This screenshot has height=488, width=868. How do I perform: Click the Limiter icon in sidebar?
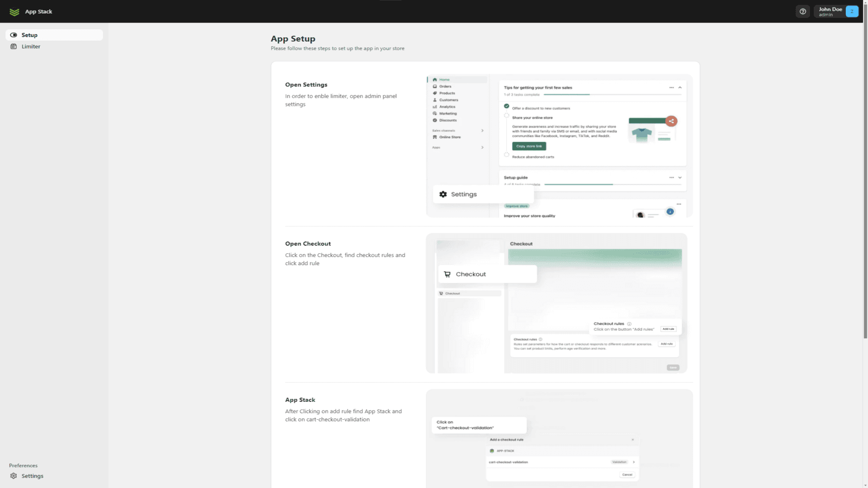coord(14,47)
